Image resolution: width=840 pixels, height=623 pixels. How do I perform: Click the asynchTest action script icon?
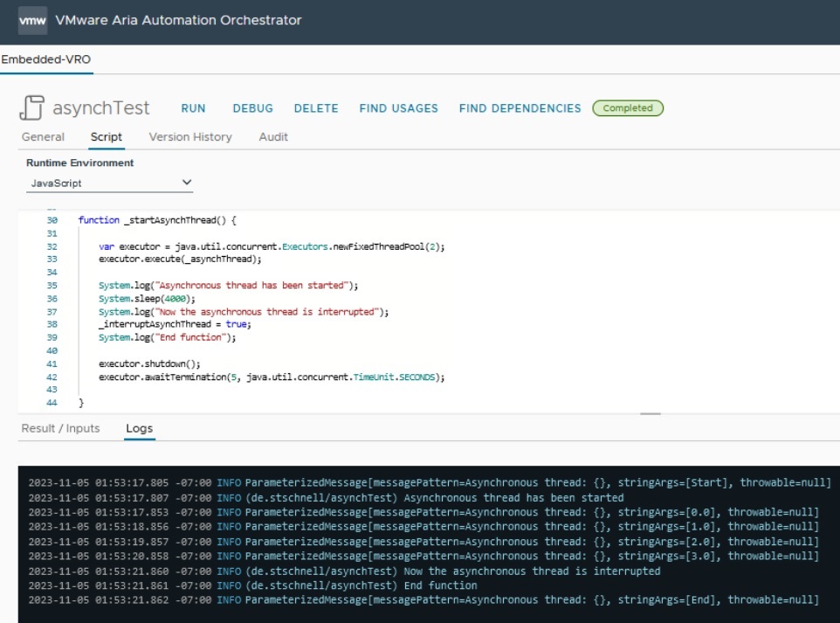(x=31, y=107)
